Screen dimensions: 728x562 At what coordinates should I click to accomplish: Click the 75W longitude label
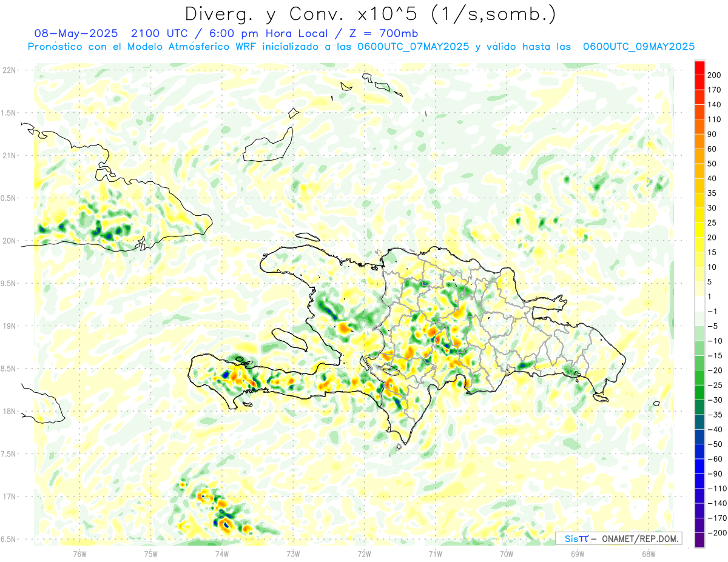(151, 554)
